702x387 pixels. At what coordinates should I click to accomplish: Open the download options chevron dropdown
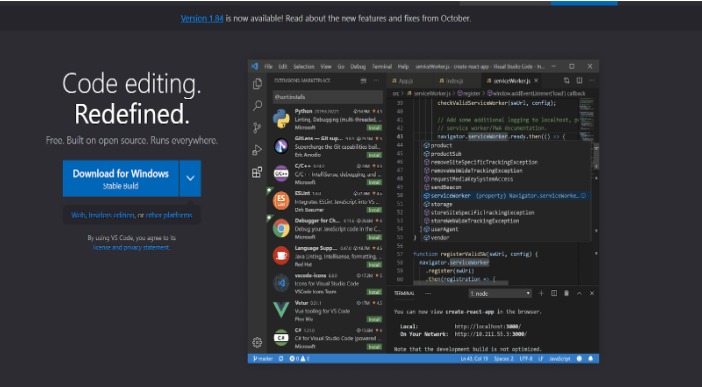tap(190, 178)
